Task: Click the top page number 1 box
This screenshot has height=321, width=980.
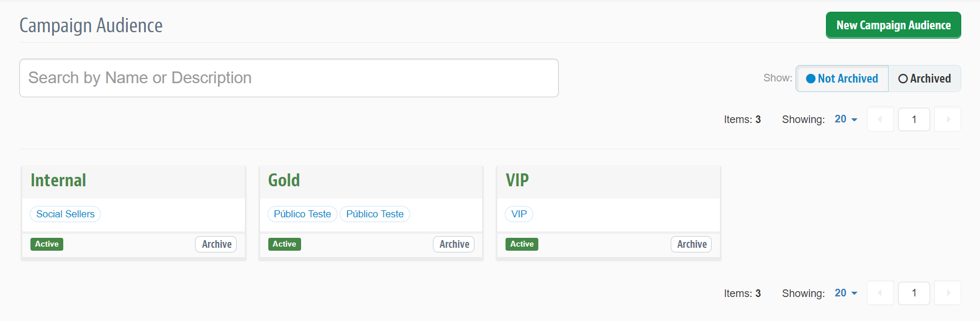Action: coord(914,119)
